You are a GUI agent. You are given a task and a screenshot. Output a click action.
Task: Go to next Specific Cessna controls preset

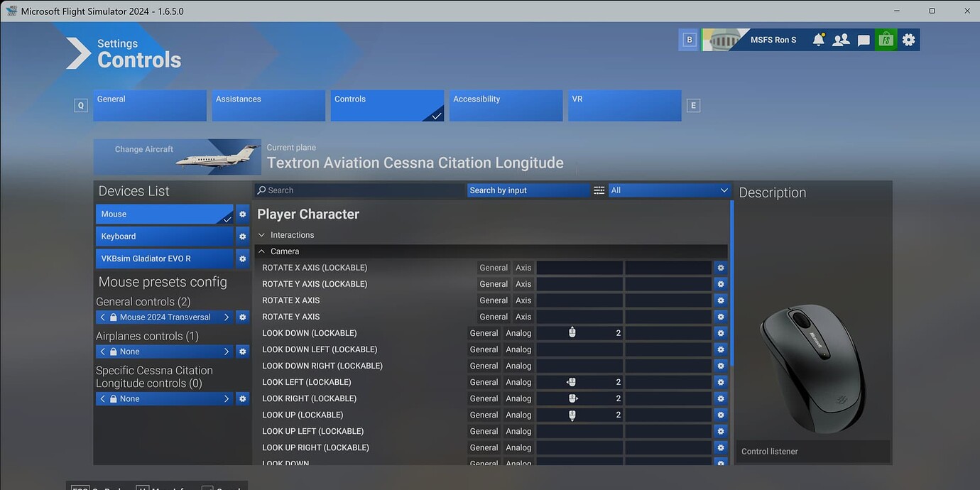(227, 399)
